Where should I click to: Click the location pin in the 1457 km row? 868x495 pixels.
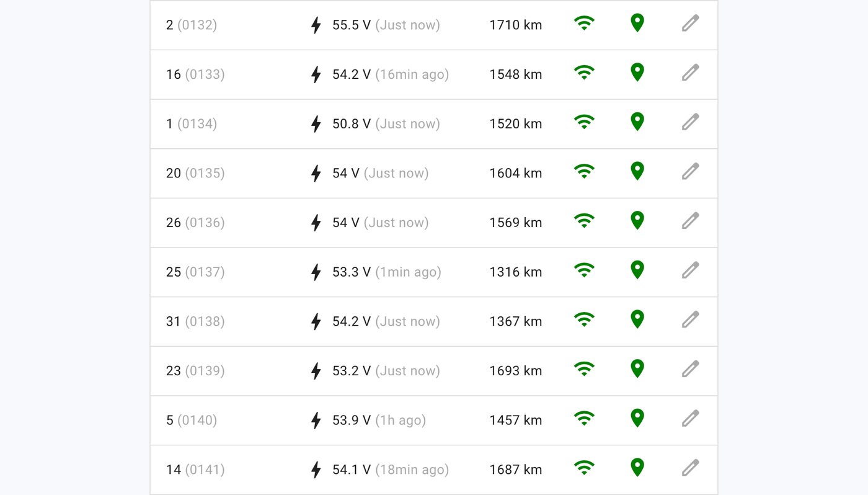tap(637, 419)
